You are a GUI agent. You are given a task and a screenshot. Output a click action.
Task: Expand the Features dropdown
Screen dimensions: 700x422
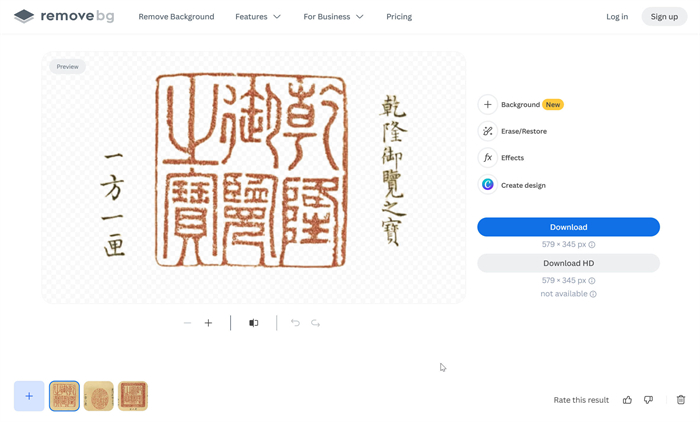pyautogui.click(x=258, y=17)
